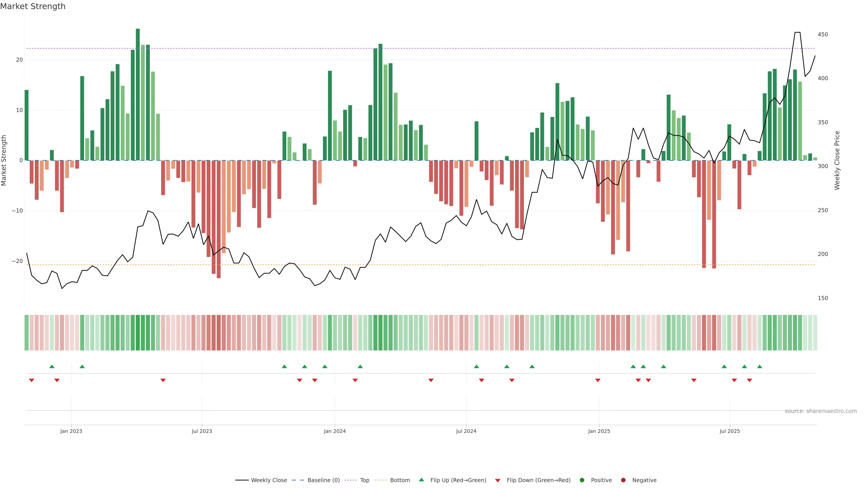Click the Flip Down red triangle legend icon
The image size is (868, 488).
[498, 481]
